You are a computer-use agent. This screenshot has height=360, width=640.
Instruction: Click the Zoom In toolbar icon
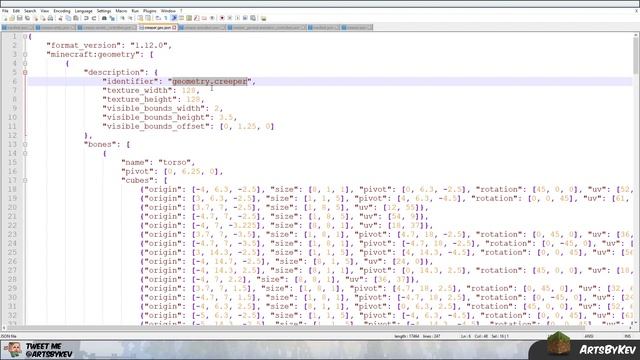pyautogui.click(x=122, y=18)
